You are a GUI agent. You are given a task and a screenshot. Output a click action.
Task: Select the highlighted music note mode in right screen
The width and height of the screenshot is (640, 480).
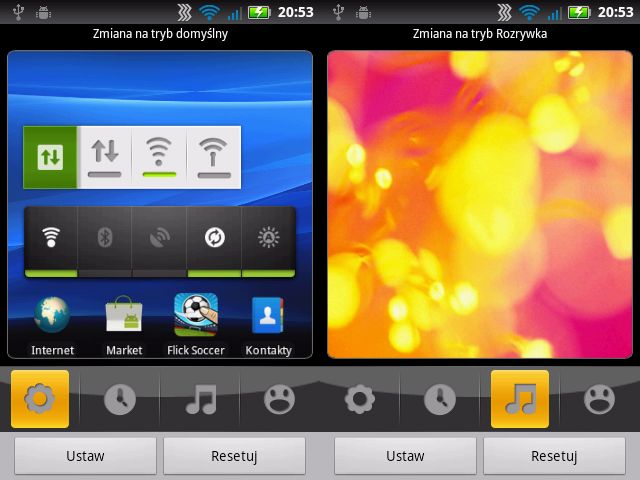pyautogui.click(x=520, y=399)
